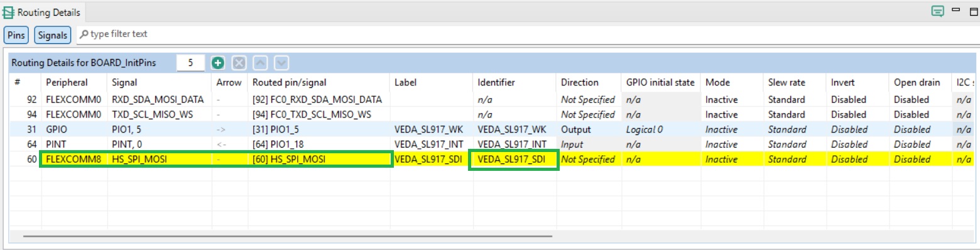Sort by the # column header
Viewport: 980px width, 250px height.
[25, 82]
